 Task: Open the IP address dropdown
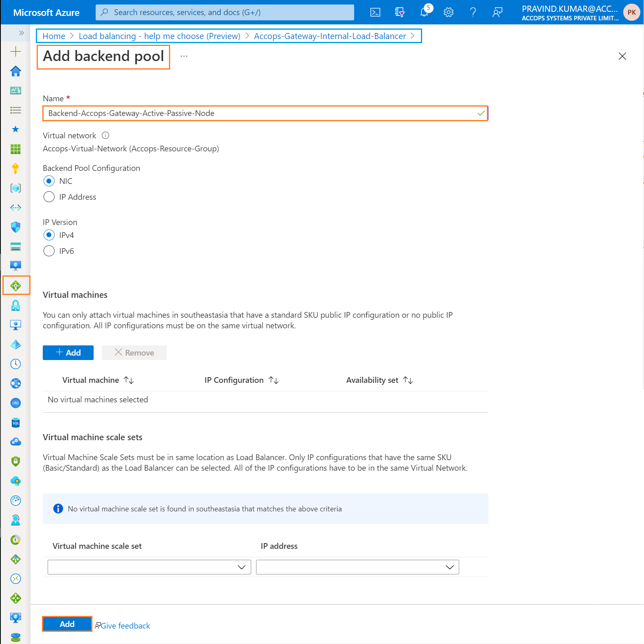point(357,567)
